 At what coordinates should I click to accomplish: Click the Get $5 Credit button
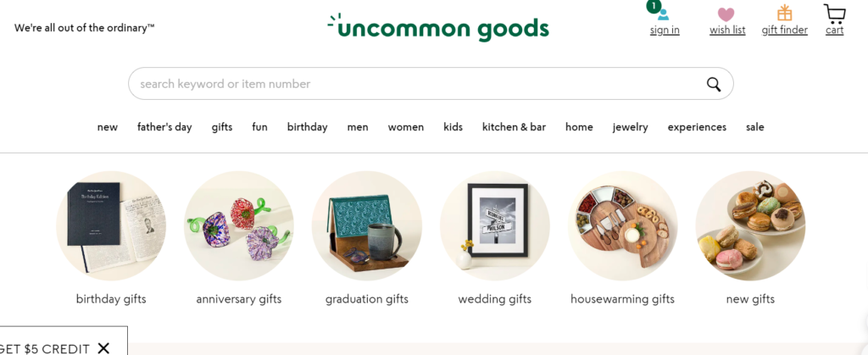(44, 348)
